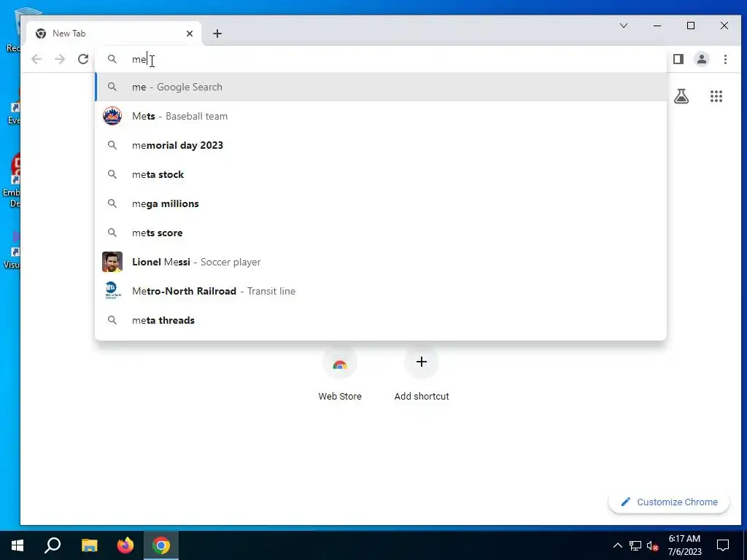Click the Add shortcut plus icon
Image resolution: width=747 pixels, height=560 pixels.
click(422, 362)
